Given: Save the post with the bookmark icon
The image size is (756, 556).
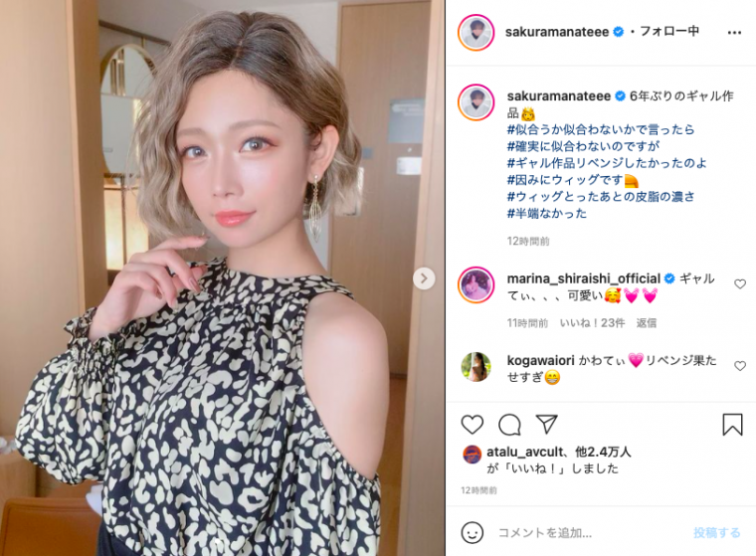Looking at the screenshot, I should tap(732, 425).
